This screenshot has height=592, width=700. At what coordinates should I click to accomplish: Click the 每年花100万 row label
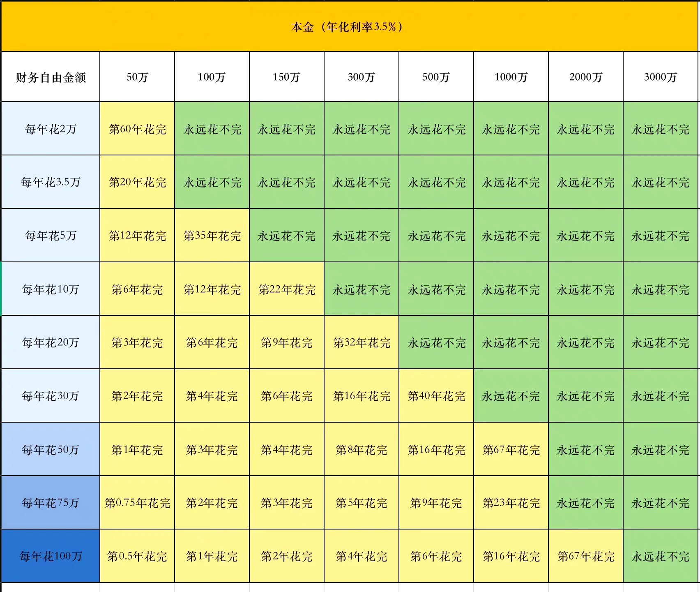(x=51, y=556)
